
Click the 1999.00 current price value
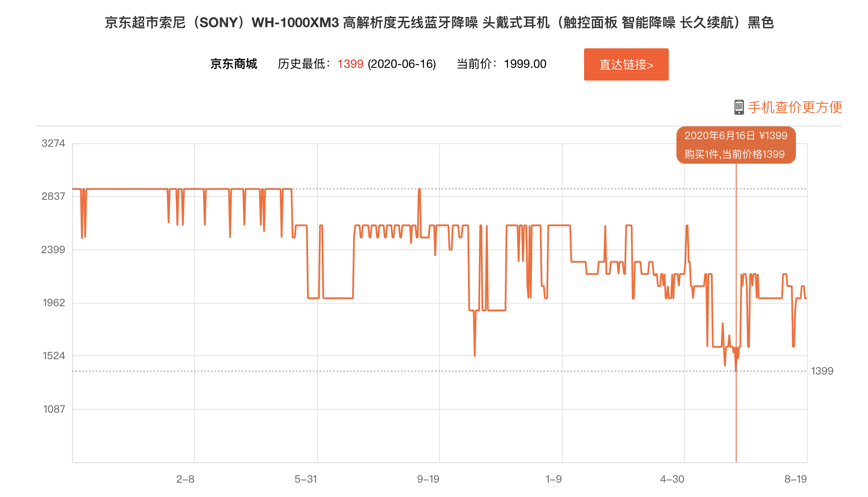tap(525, 64)
